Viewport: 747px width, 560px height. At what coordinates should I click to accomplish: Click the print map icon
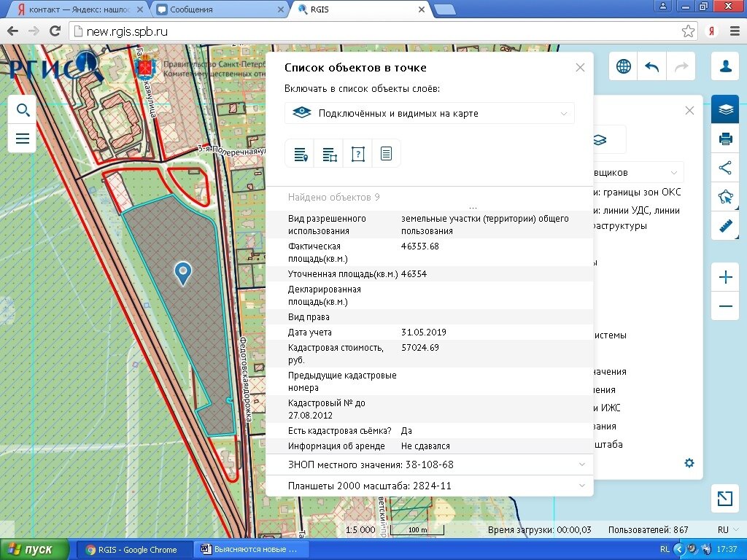tap(725, 139)
